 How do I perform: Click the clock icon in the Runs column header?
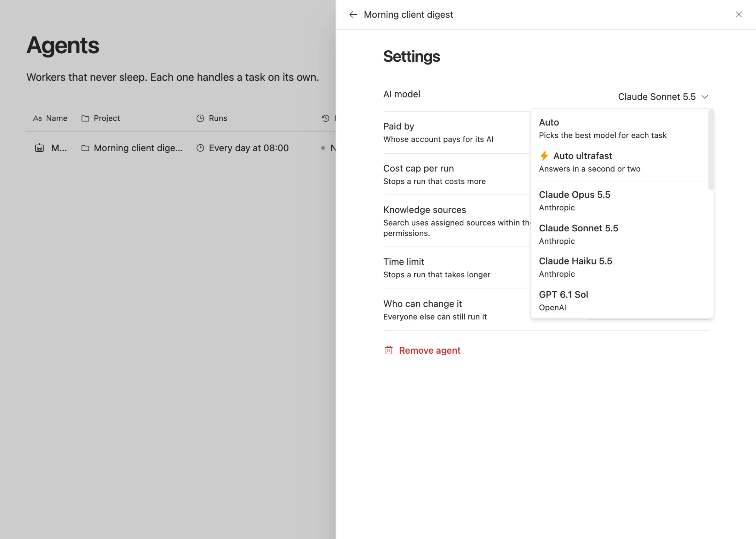point(200,118)
